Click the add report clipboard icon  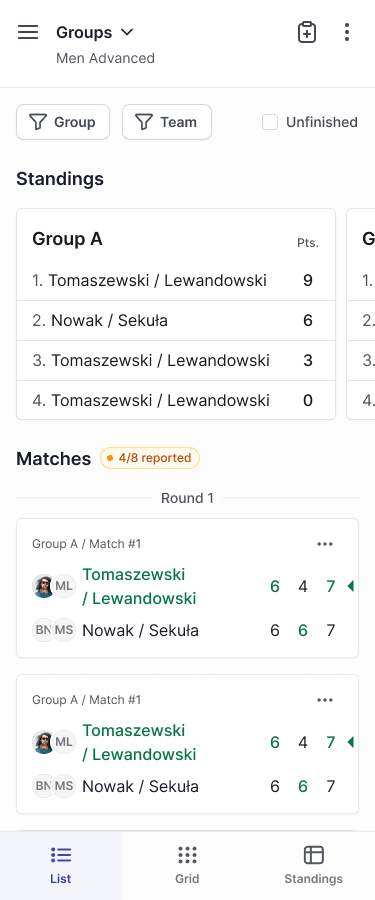(307, 32)
